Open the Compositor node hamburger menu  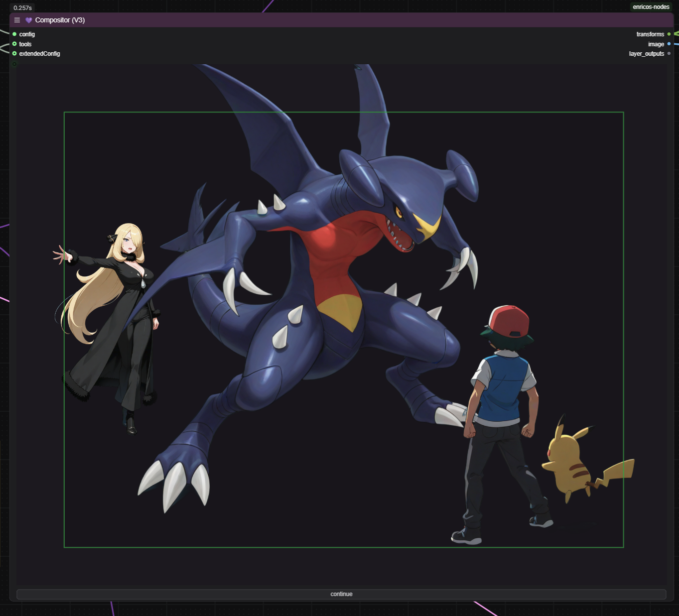pos(17,20)
